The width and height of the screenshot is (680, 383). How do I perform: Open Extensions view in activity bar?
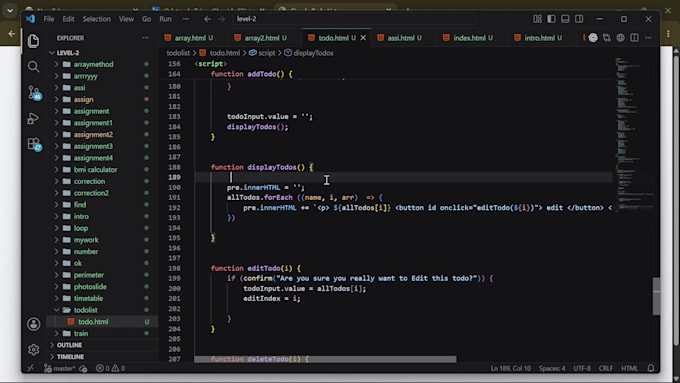point(34,144)
